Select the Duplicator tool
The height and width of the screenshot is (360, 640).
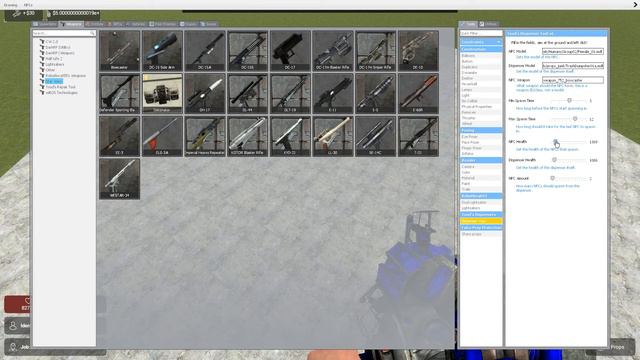pyautogui.click(x=481, y=67)
